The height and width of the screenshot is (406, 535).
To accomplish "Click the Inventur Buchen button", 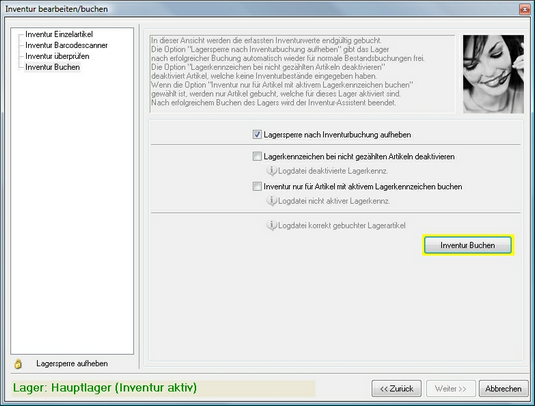I will [x=468, y=245].
